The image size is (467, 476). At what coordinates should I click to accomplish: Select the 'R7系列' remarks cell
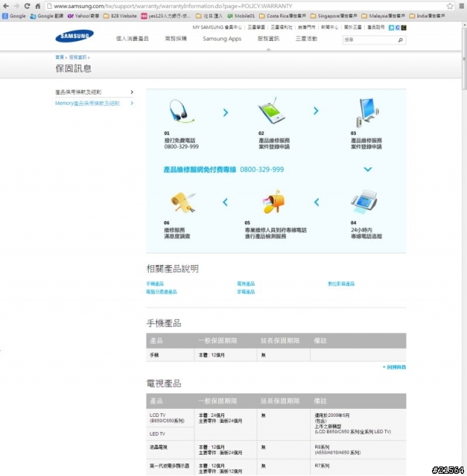pos(358,467)
